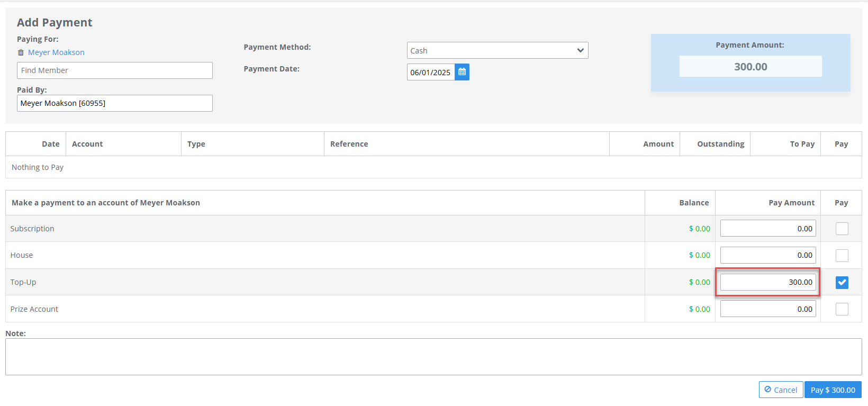Tick the Prize Account Pay checkbox

pyautogui.click(x=842, y=309)
